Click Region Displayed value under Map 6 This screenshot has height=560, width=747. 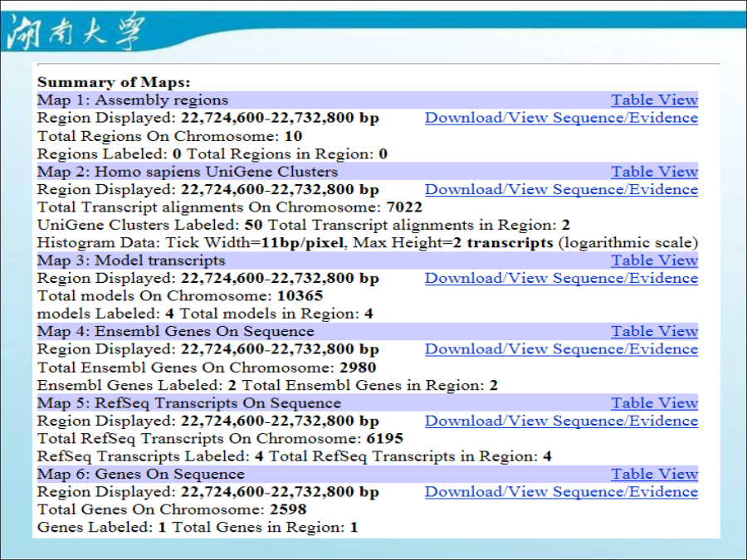[281, 492]
